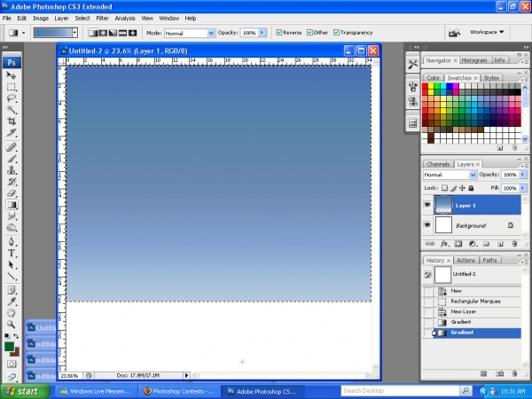Select the Eraser tool

coord(12,193)
